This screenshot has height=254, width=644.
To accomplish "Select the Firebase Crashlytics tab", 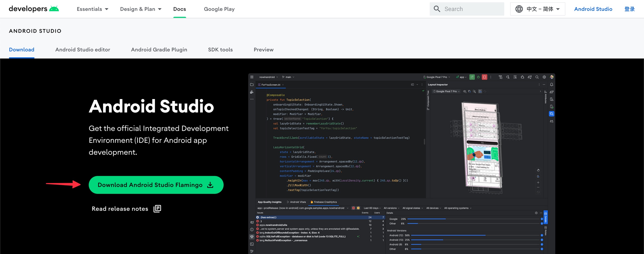I will [324, 202].
